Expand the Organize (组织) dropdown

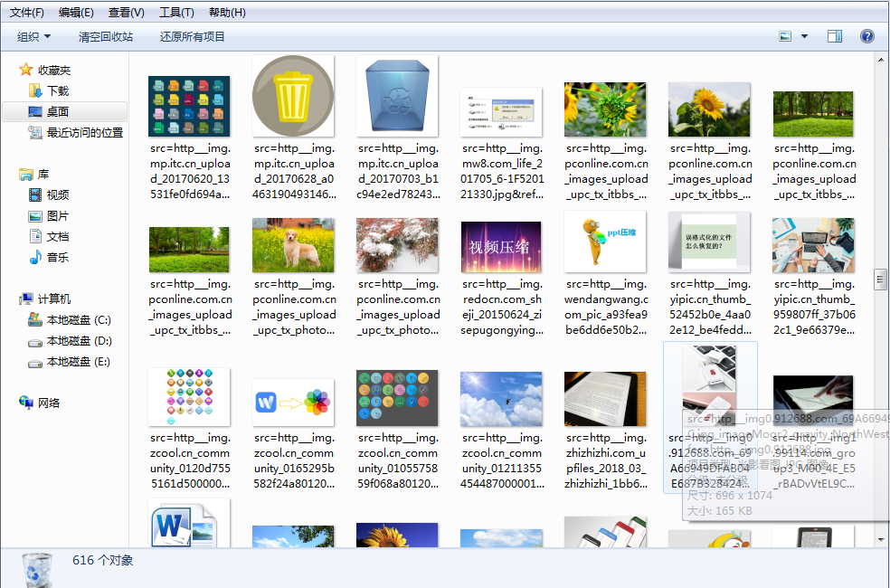[34, 36]
